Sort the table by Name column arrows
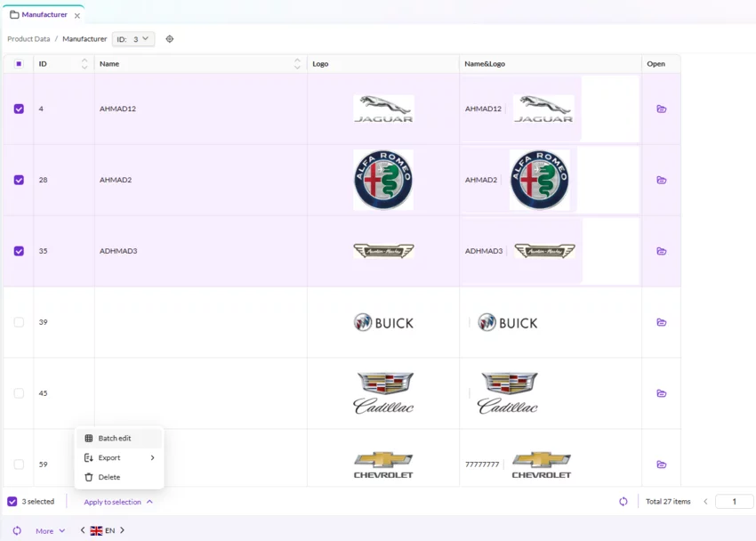 (297, 64)
